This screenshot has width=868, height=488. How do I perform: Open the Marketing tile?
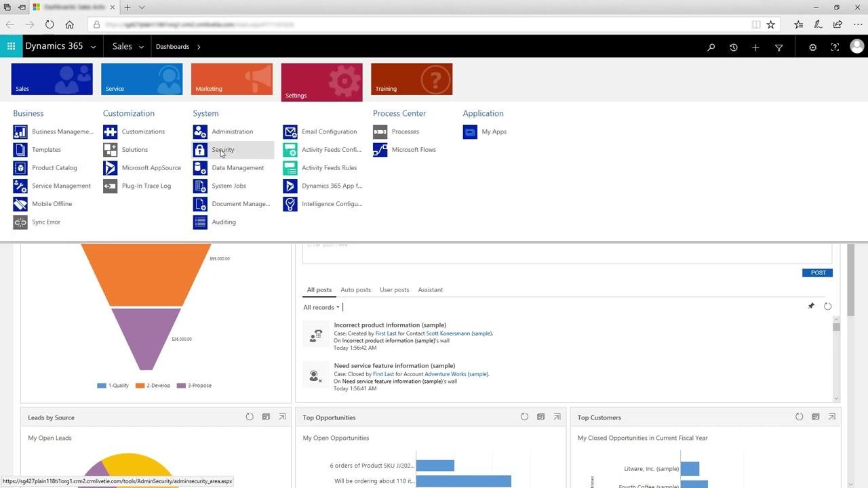(231, 79)
